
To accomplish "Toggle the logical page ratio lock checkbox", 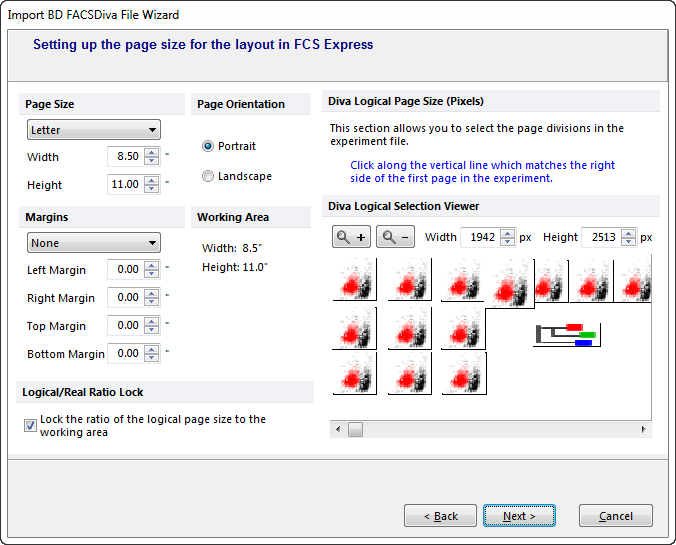I will click(x=30, y=425).
